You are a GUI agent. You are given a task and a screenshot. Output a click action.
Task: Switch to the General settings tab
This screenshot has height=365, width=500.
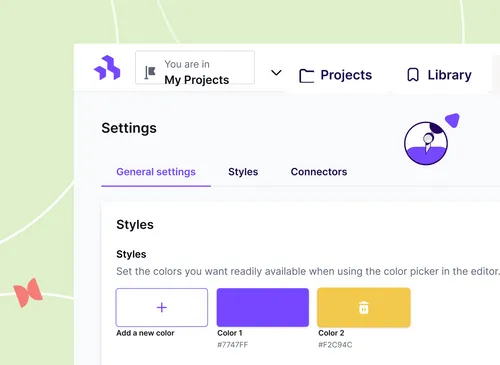click(156, 172)
